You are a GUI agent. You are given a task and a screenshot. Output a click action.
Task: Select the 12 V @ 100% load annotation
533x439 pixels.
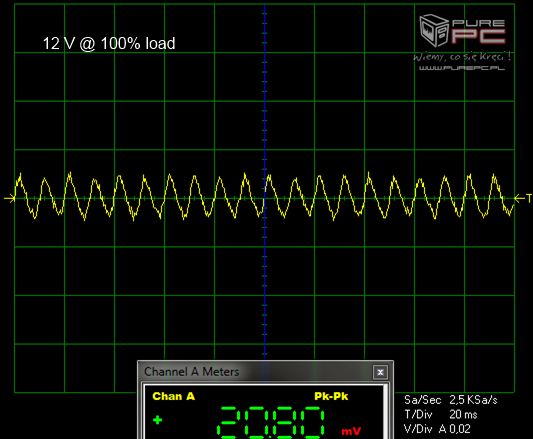tap(109, 44)
